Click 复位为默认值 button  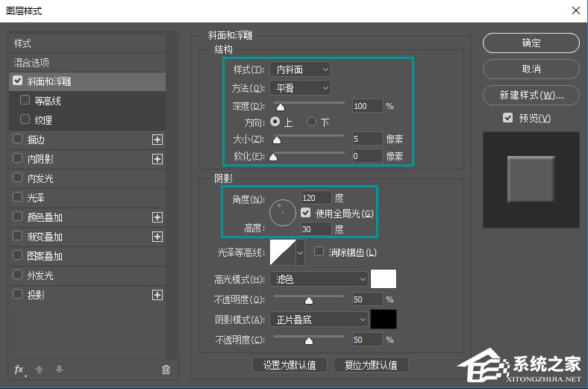371,364
